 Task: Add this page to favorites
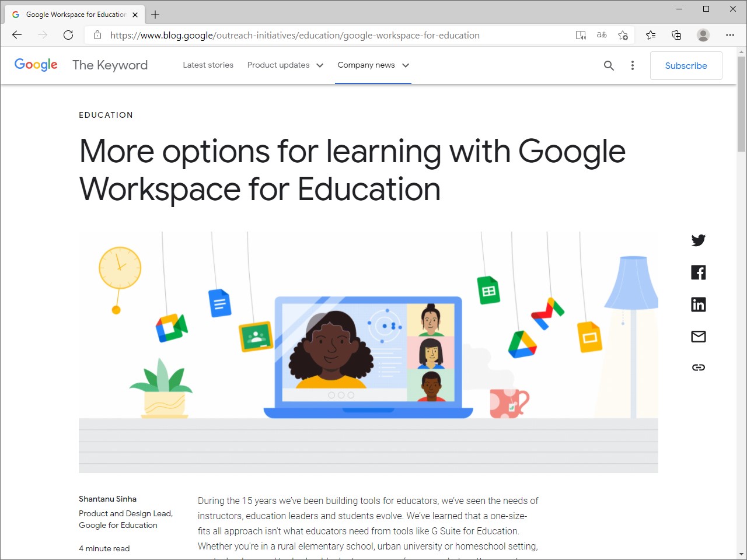tap(623, 35)
